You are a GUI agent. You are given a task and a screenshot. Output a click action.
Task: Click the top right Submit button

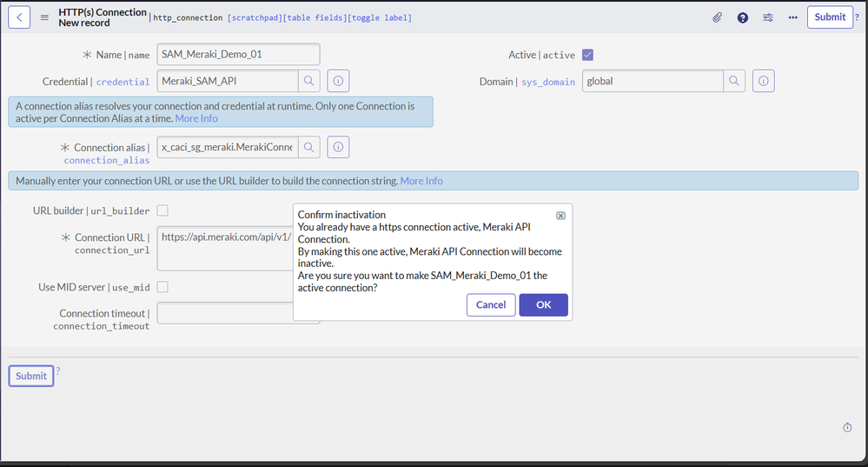[829, 17]
